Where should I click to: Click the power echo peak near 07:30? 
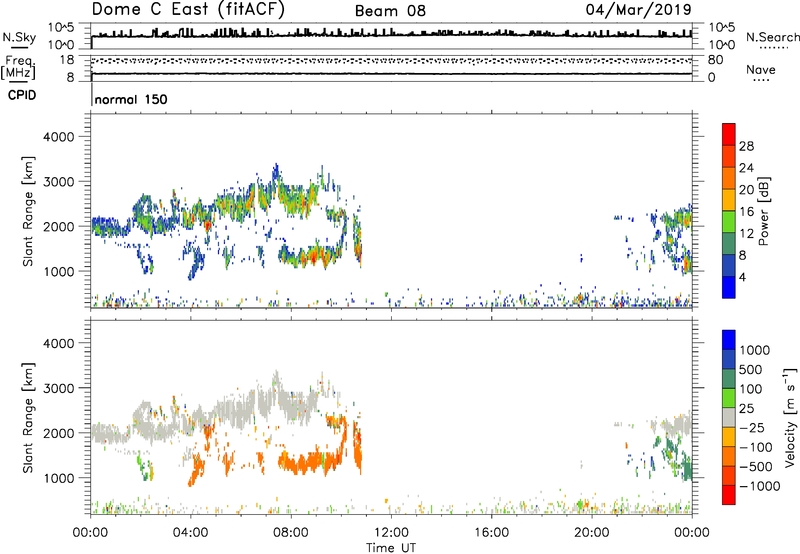pos(276,172)
